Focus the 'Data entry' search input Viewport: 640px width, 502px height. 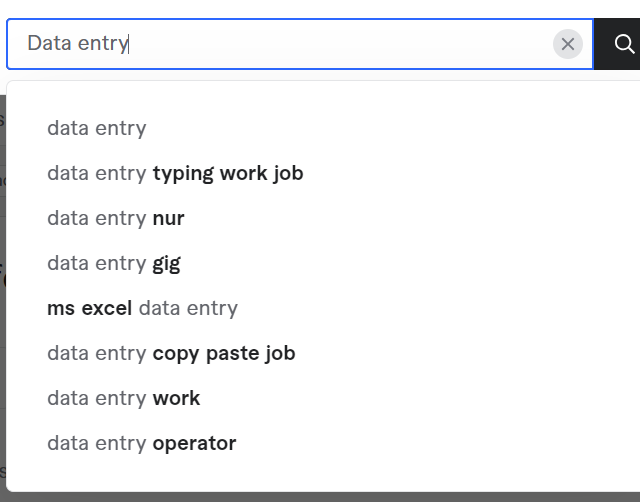(x=300, y=44)
